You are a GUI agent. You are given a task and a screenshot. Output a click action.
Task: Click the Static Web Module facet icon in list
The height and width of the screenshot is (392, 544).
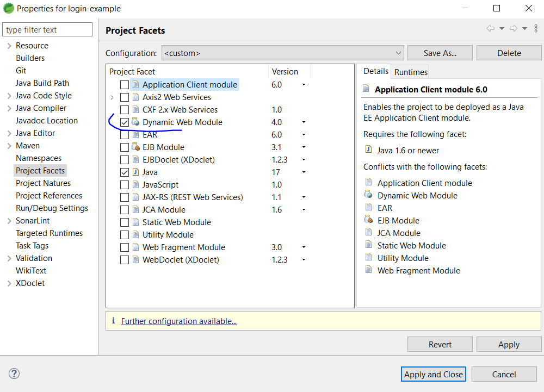coord(135,222)
